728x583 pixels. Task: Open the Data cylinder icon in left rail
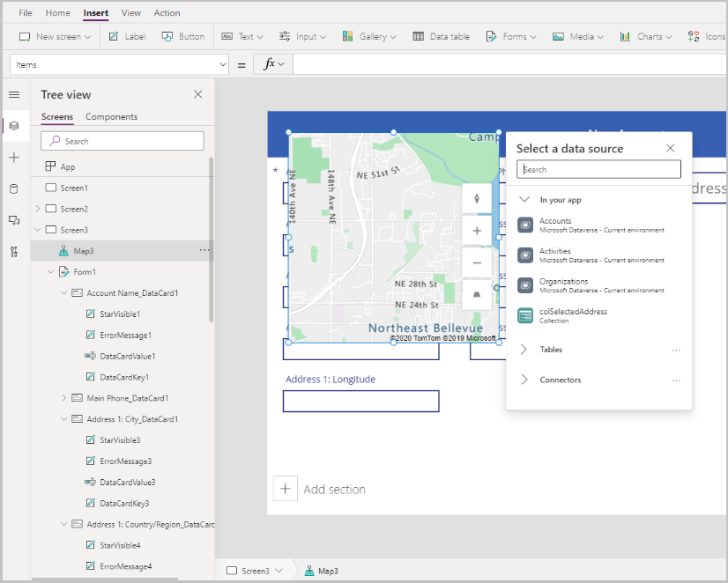click(x=14, y=188)
